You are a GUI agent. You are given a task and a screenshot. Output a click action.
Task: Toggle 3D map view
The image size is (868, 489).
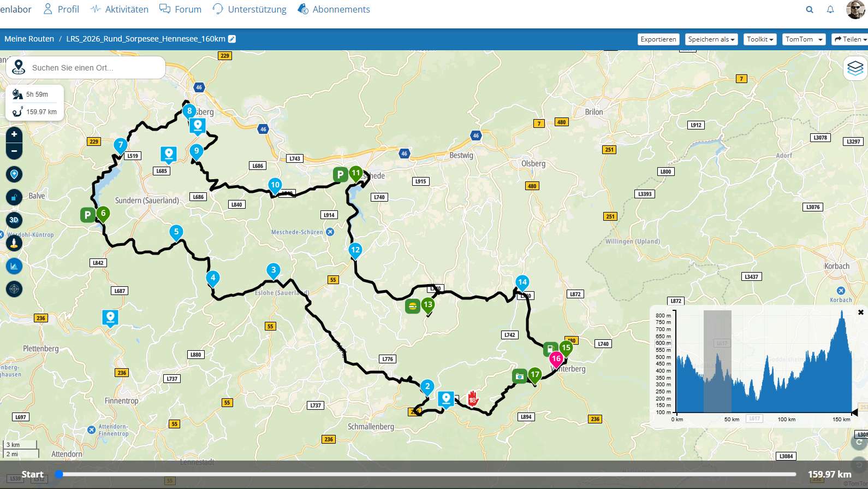click(14, 220)
